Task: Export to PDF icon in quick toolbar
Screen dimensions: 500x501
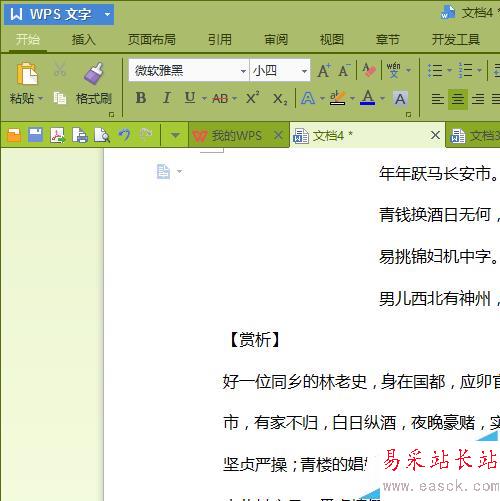Action: 57,135
